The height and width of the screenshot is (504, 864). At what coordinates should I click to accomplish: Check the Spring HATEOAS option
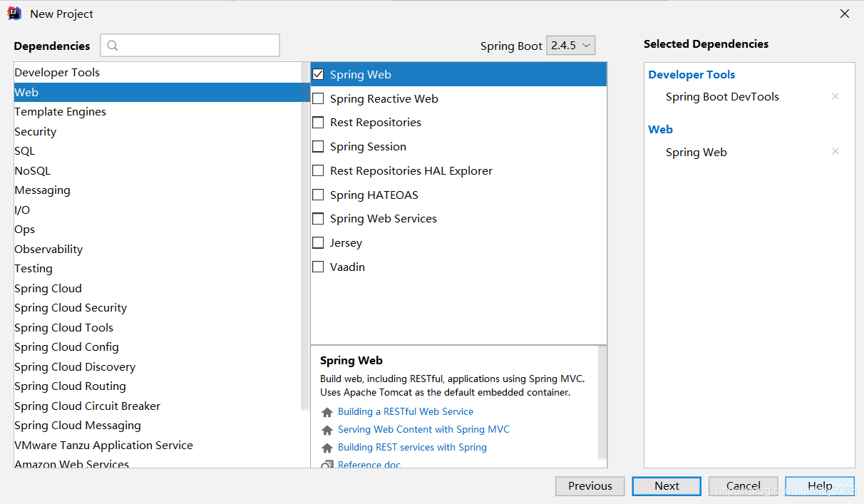tap(318, 195)
